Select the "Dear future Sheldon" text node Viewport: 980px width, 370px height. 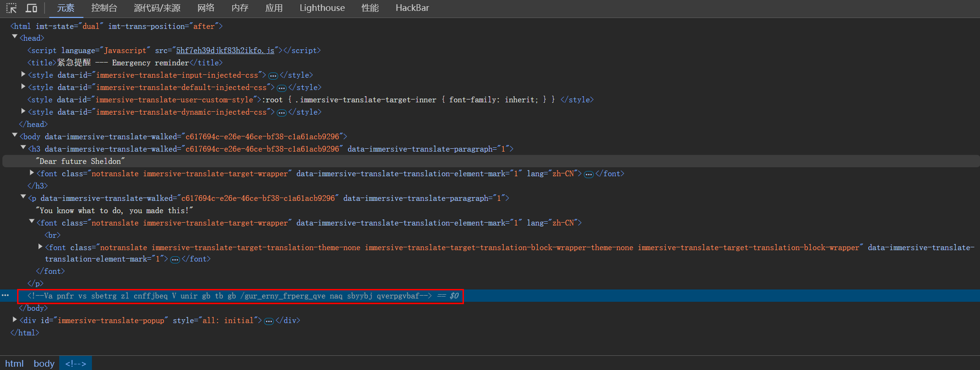[x=81, y=162]
